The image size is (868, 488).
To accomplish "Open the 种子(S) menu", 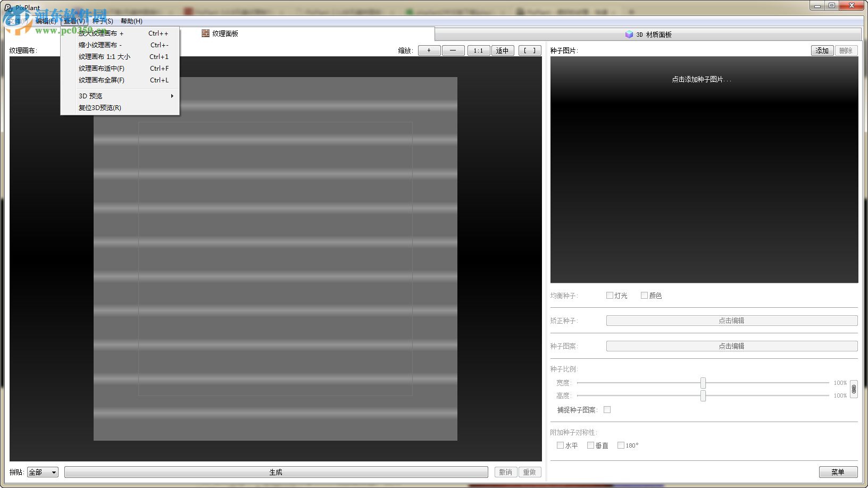I will point(103,21).
